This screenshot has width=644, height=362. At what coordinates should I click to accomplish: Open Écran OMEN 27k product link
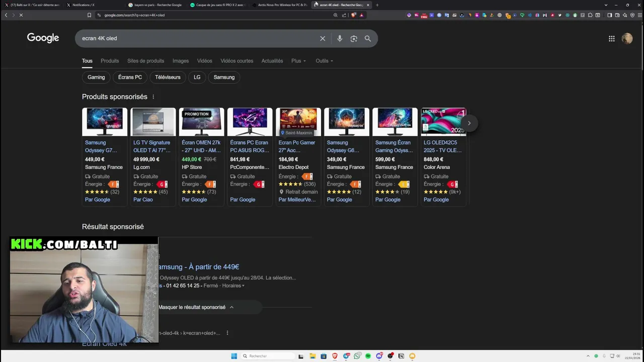point(201,146)
